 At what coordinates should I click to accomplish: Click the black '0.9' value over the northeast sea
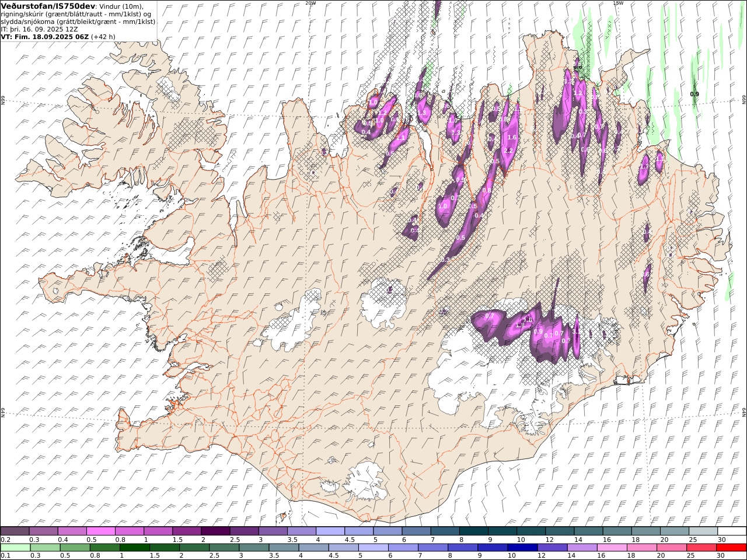tap(694, 94)
